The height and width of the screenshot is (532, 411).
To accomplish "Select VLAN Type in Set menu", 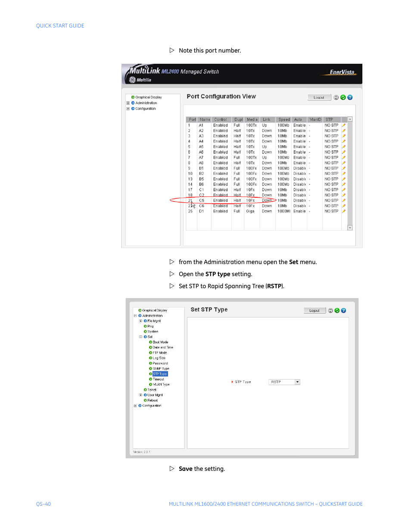I will point(161,385).
